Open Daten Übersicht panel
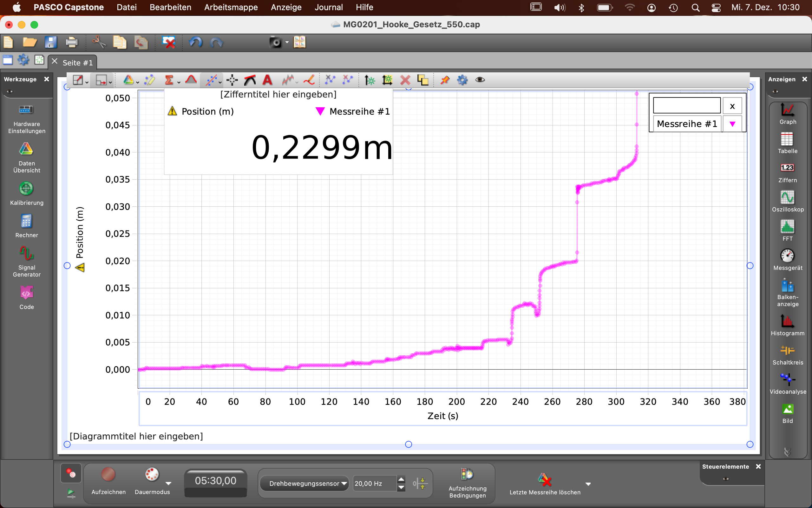The height and width of the screenshot is (508, 812). [x=27, y=158]
